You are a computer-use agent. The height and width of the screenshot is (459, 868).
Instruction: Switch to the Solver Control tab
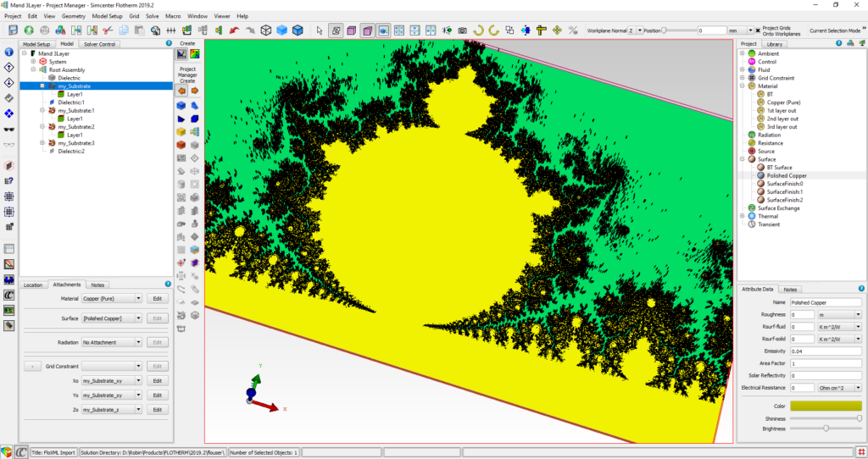100,43
